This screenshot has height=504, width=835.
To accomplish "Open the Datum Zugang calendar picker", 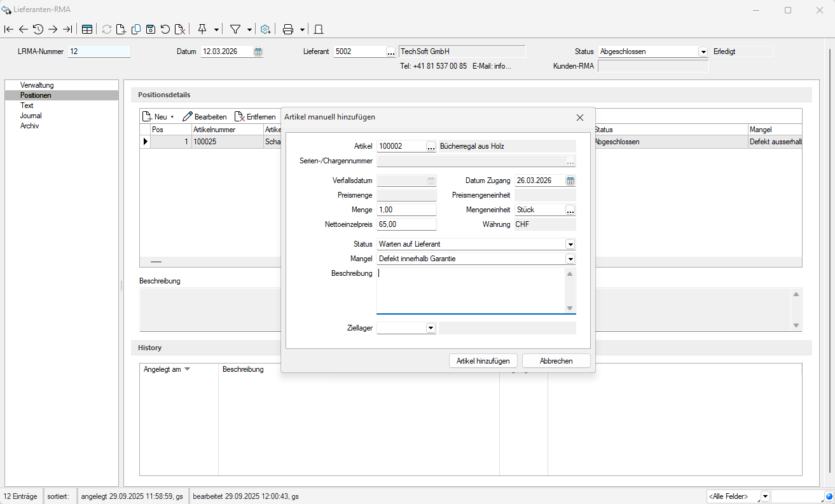I will tap(570, 180).
